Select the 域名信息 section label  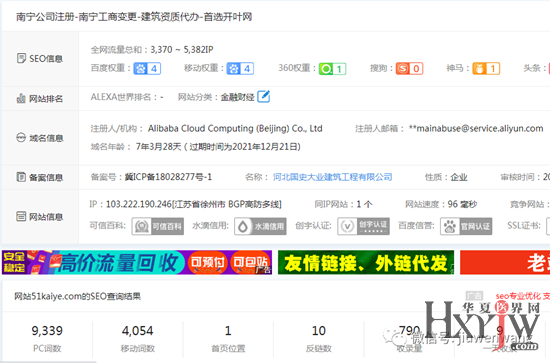[x=40, y=138]
